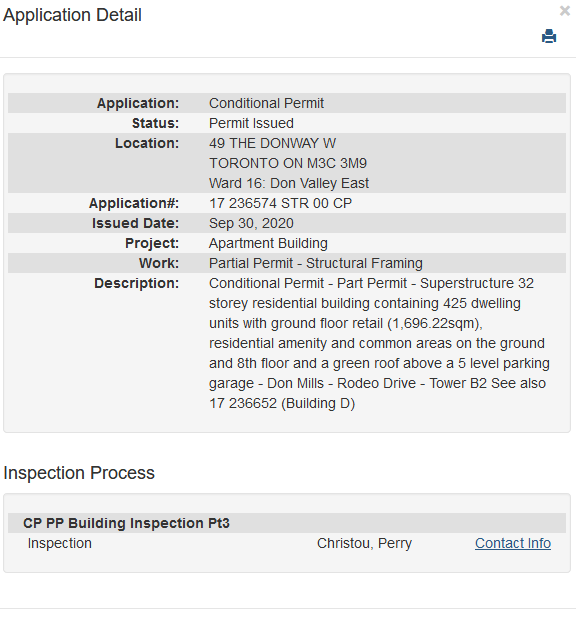The image size is (576, 617).
Task: Click the Permit Issued status value
Action: click(x=251, y=123)
